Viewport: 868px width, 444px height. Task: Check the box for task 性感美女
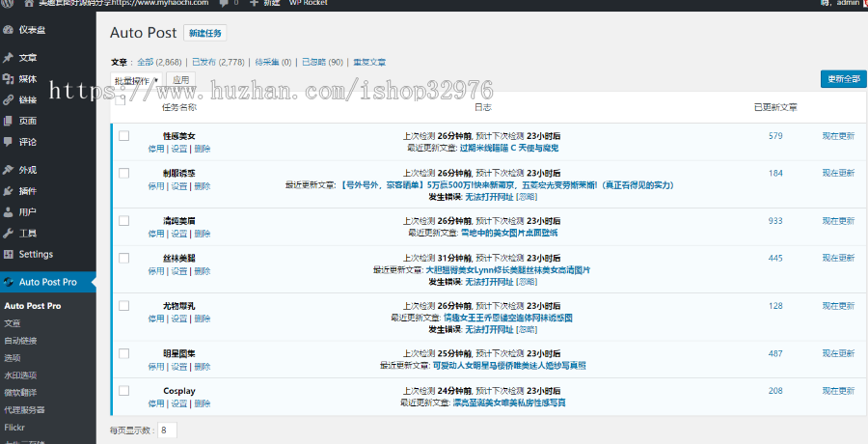tap(124, 136)
